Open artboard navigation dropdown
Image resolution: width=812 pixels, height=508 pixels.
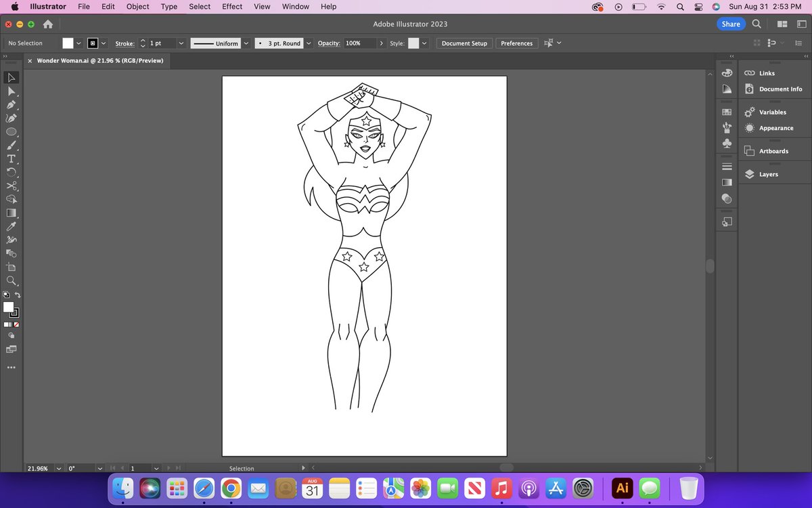click(x=156, y=468)
